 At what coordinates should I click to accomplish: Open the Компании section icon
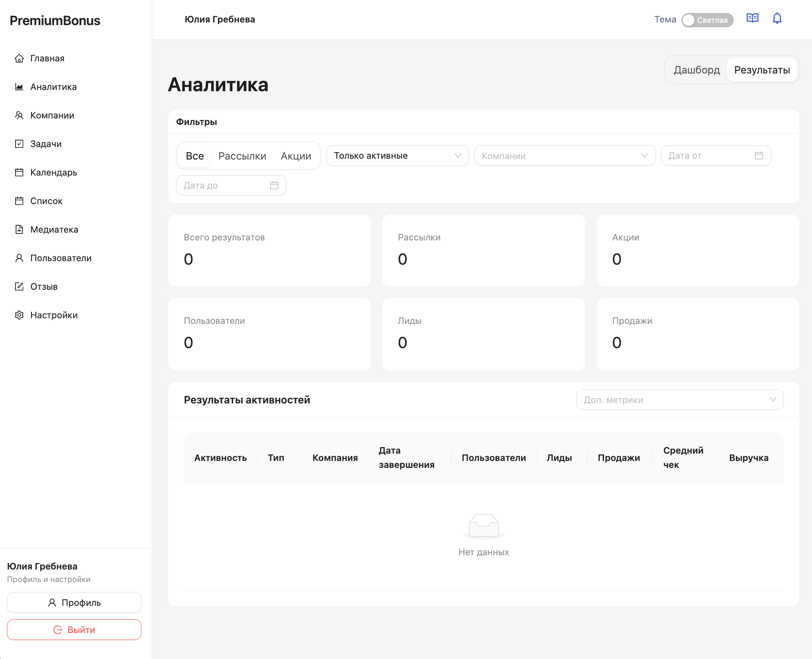(19, 115)
